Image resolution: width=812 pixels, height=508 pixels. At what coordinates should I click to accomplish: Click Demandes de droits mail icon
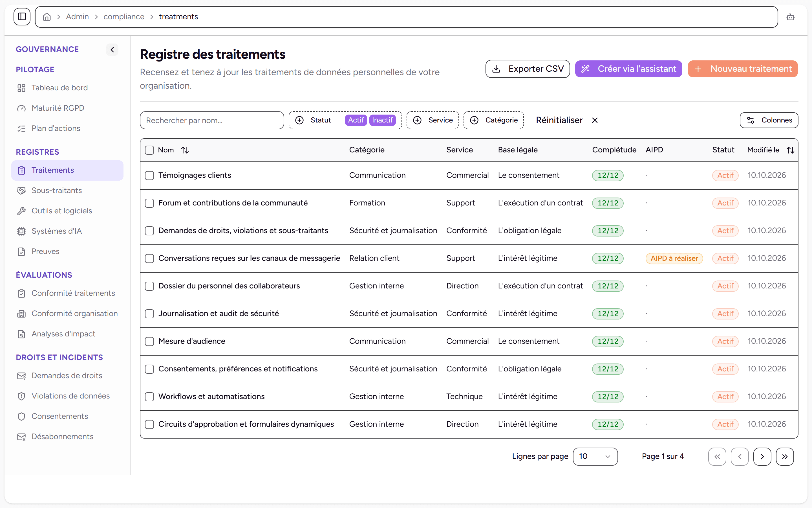tap(21, 376)
